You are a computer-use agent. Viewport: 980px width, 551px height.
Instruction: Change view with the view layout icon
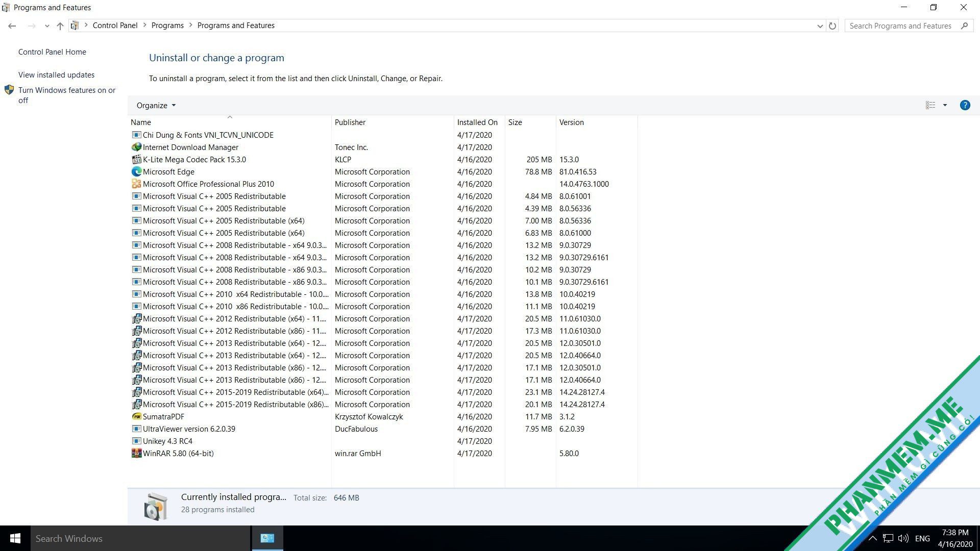pos(930,105)
